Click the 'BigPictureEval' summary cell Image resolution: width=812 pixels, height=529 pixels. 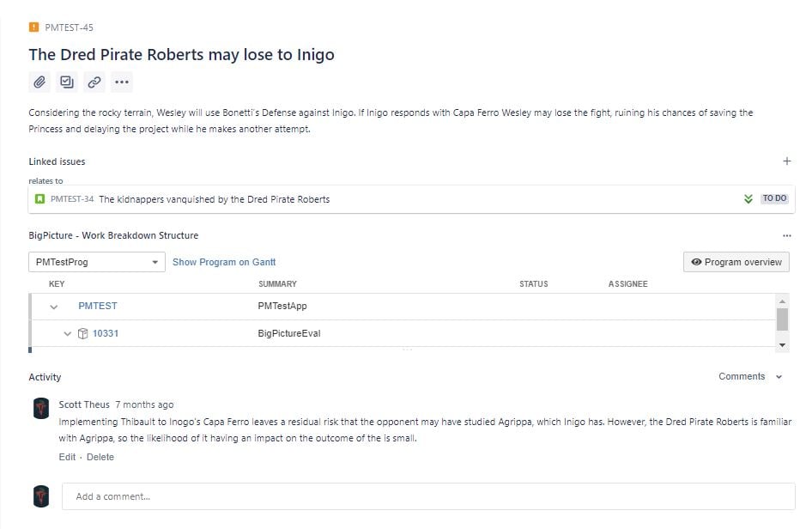click(x=289, y=334)
